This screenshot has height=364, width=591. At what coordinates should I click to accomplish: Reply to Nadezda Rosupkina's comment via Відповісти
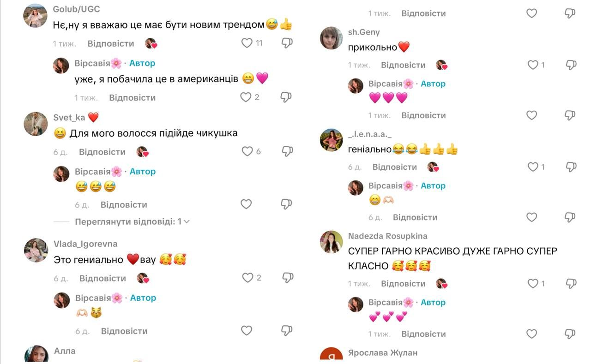pyautogui.click(x=403, y=283)
